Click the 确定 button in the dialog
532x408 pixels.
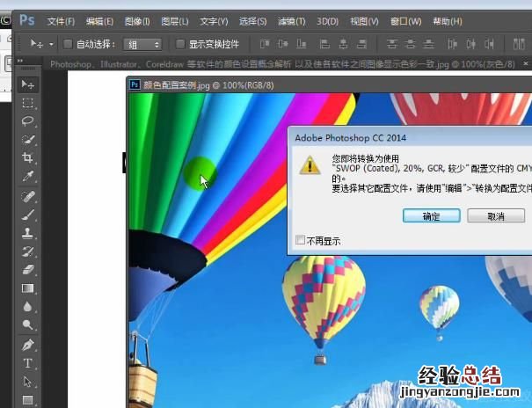click(x=431, y=215)
